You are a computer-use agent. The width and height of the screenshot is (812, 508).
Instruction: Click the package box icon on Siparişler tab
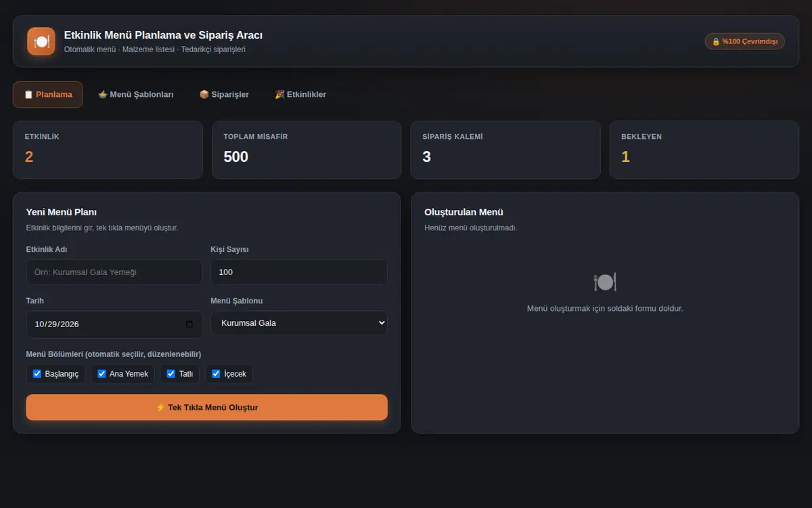[x=204, y=94]
